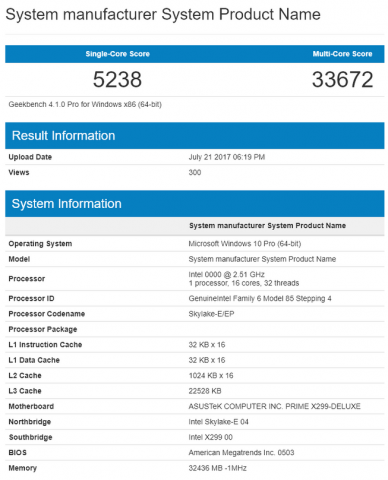
Task: Click the Model row label
Action: pyautogui.click(x=19, y=259)
